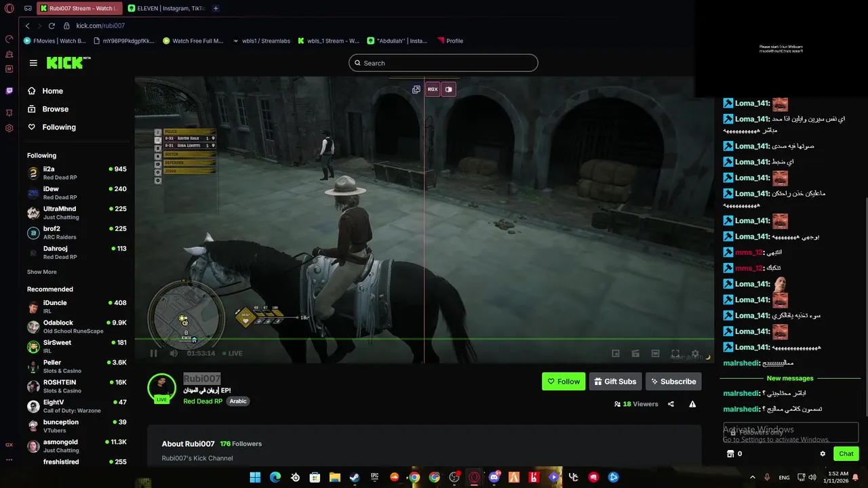Switch to the ELEVEN Instagram tab
The height and width of the screenshot is (488, 868).
click(166, 8)
